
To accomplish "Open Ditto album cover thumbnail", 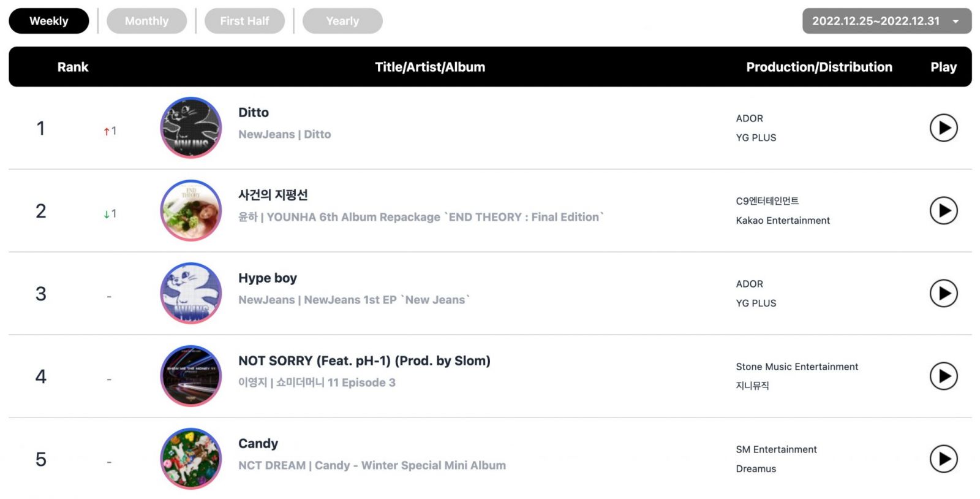I will coord(191,128).
